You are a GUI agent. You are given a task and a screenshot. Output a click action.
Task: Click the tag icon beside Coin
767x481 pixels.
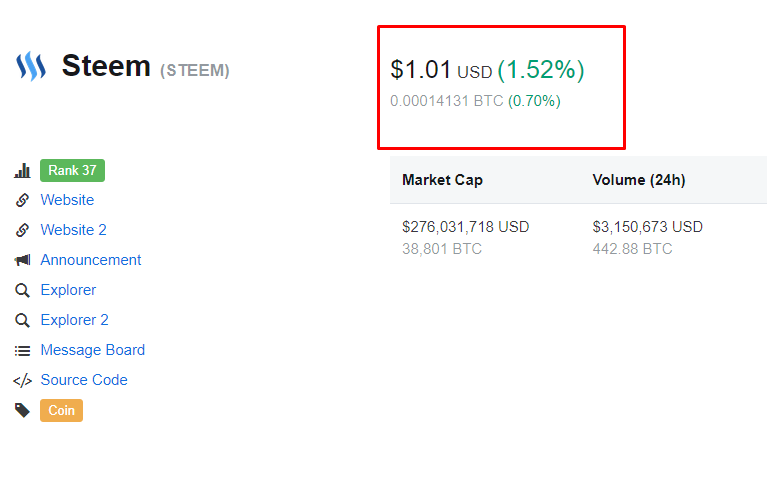[x=22, y=410]
